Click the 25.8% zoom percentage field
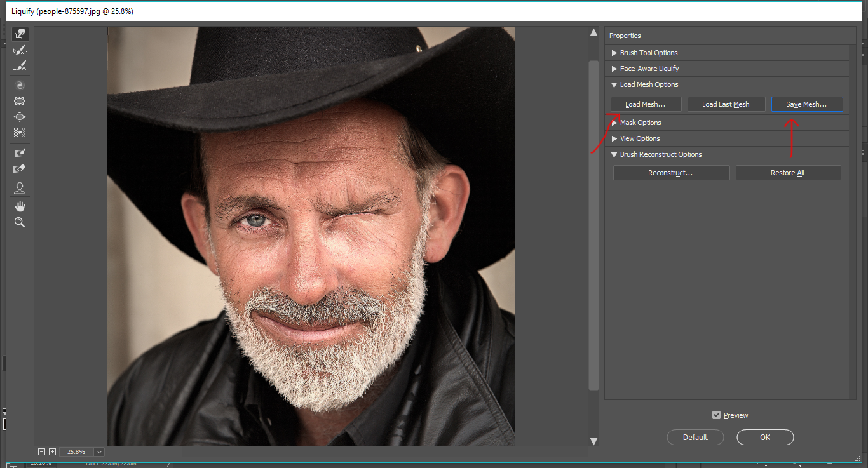Image resolution: width=868 pixels, height=468 pixels. [76, 451]
